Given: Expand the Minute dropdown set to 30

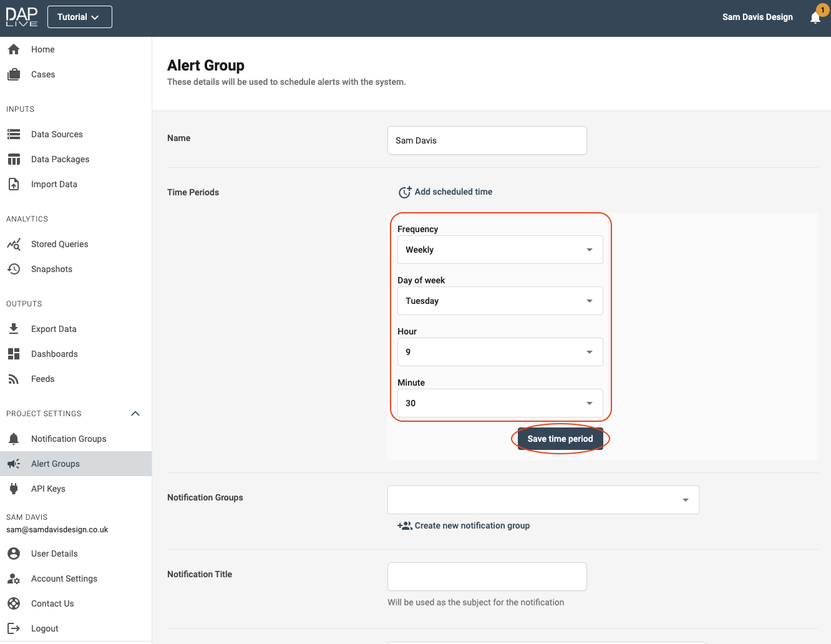Looking at the screenshot, I should (500, 403).
